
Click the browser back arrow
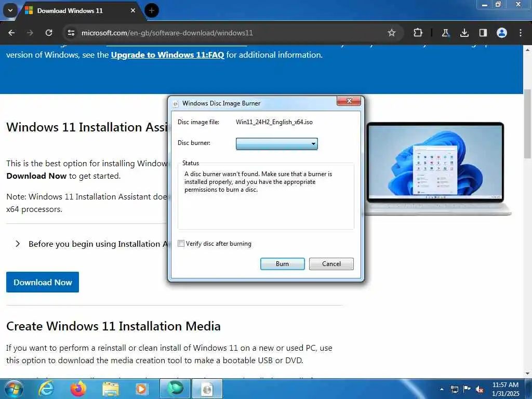(x=11, y=33)
